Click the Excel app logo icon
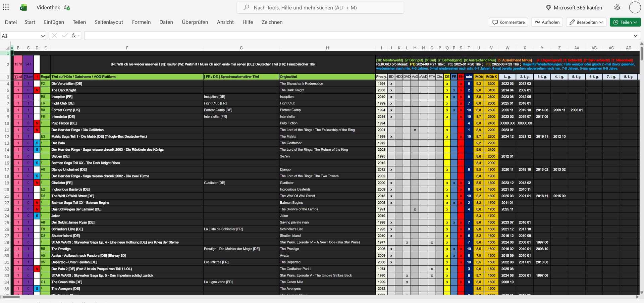 (23, 7)
